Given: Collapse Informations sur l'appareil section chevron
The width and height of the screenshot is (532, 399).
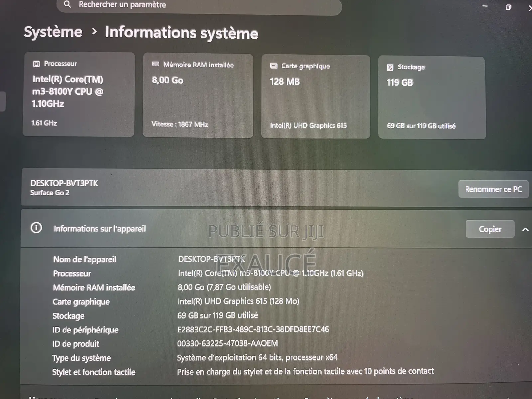Looking at the screenshot, I should (525, 229).
